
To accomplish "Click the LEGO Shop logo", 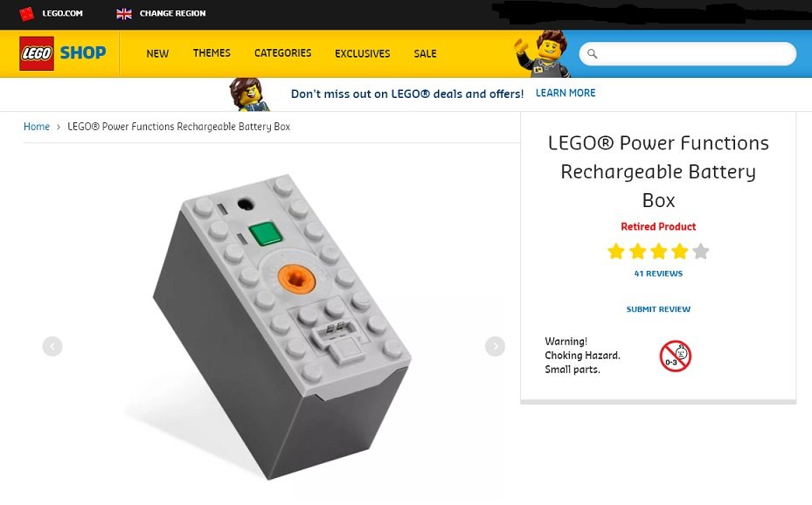I will pyautogui.click(x=63, y=53).
